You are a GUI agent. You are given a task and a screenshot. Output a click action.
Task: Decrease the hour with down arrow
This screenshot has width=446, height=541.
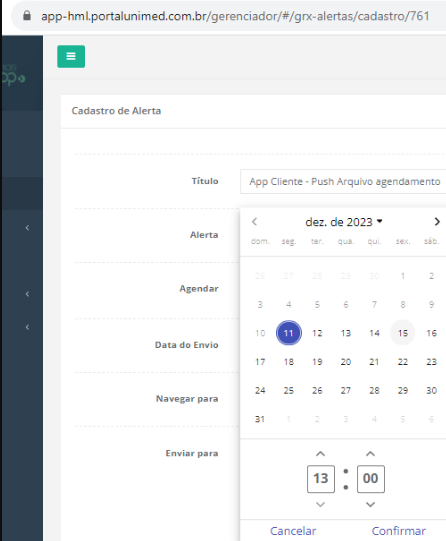coord(320,504)
